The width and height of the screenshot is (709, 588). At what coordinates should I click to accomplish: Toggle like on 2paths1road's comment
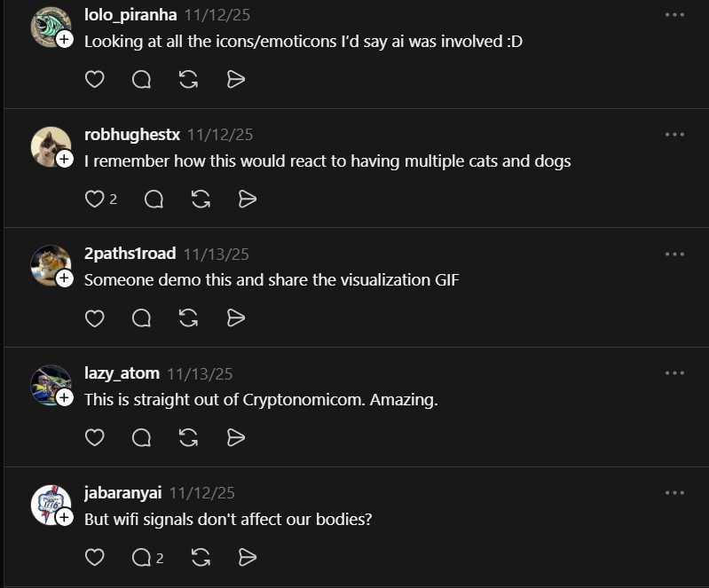(94, 318)
